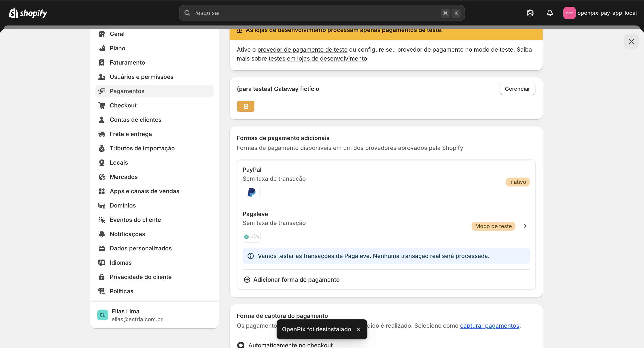The height and width of the screenshot is (348, 644).
Task: Click the Gerenciar button
Action: tap(517, 89)
